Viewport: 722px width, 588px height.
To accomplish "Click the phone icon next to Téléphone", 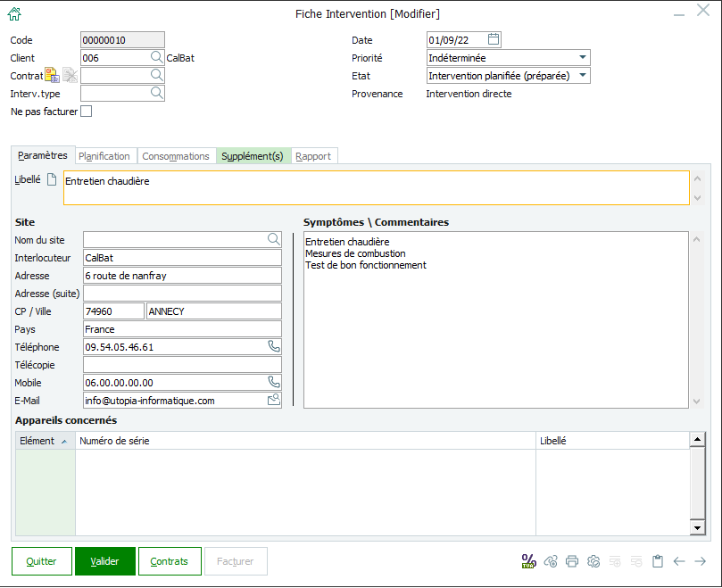I will coord(273,347).
